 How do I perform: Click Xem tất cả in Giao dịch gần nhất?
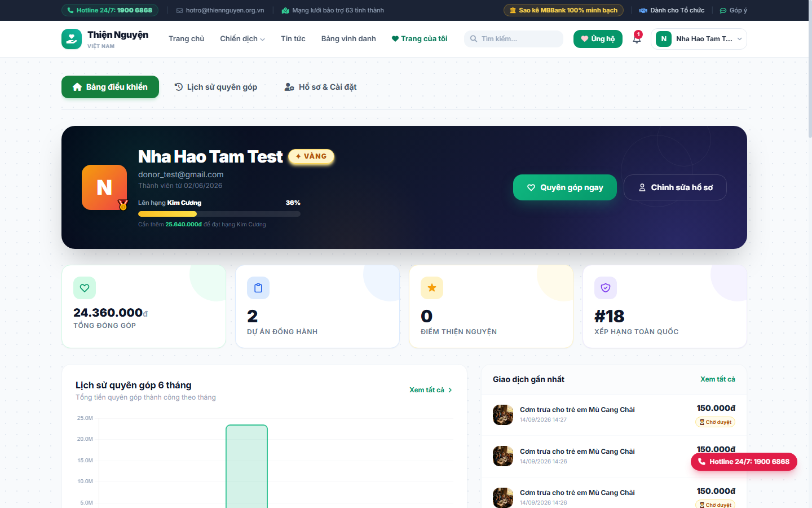coord(718,379)
